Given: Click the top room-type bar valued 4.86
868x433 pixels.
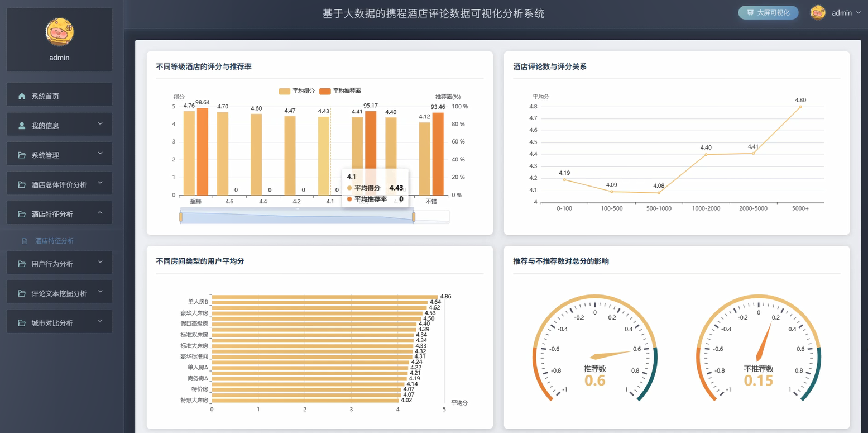Looking at the screenshot, I should coord(325,297).
